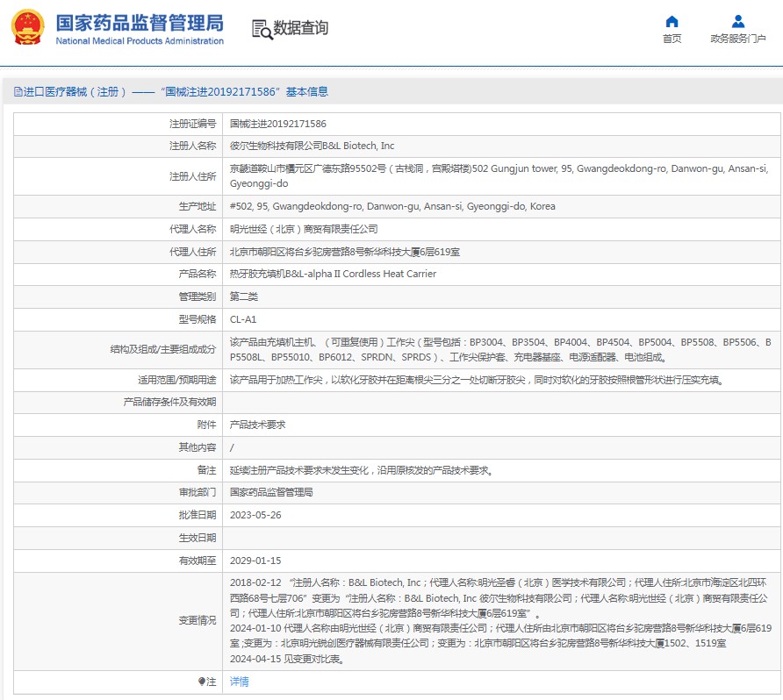Screen dimensions: 783x700
Task: Click the document icon before 进口医疗器械
Action: coord(18,92)
